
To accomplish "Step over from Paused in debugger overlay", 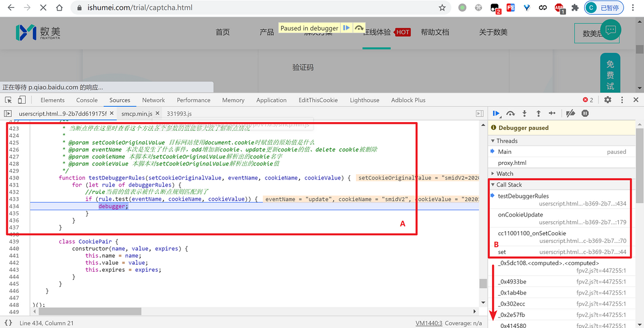I will 359,28.
